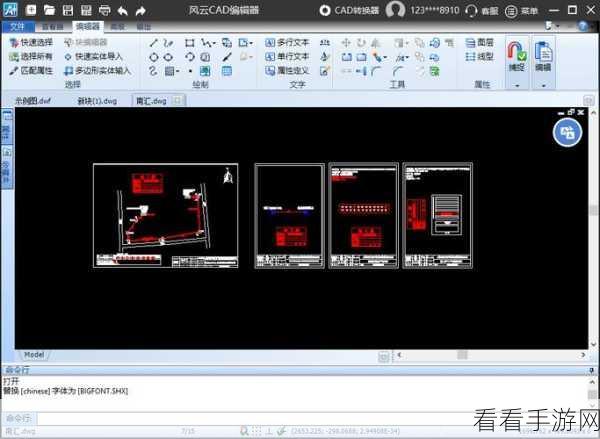
Task: Switch to the 编辑器 editor ribbon tab
Action: pos(88,26)
